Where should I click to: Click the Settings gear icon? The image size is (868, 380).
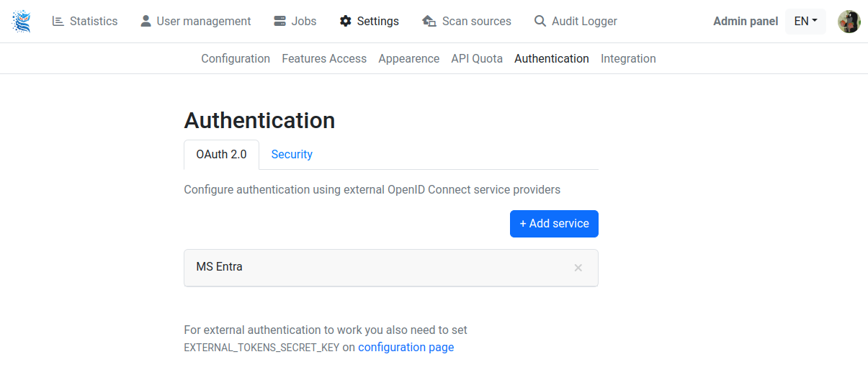pos(345,21)
